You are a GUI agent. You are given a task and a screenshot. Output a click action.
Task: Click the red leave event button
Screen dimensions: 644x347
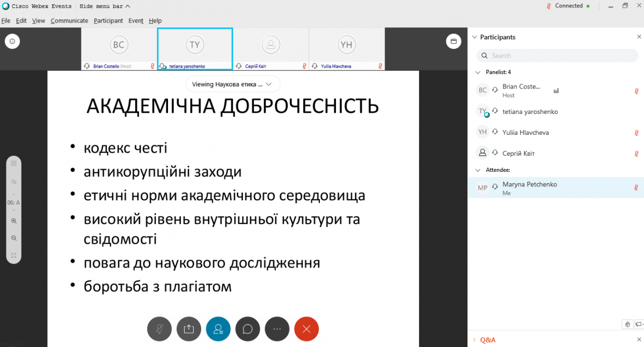306,329
